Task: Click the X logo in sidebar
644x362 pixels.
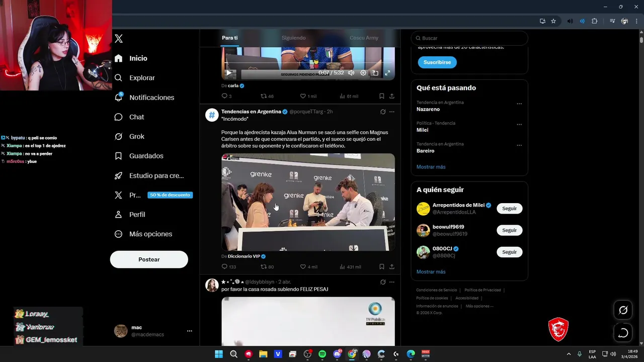Action: 119,39
